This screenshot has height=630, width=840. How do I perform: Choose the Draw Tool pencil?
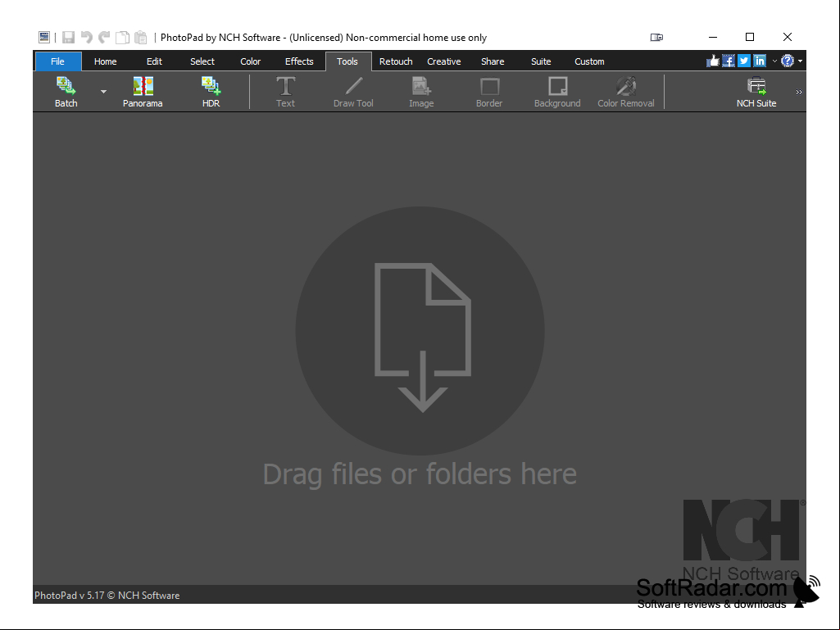click(353, 92)
